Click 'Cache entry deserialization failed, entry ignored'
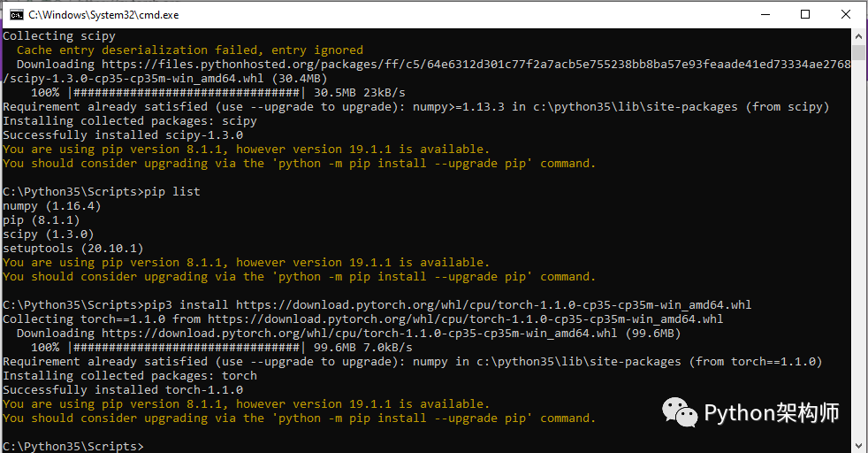This screenshot has width=868, height=453. click(x=190, y=50)
